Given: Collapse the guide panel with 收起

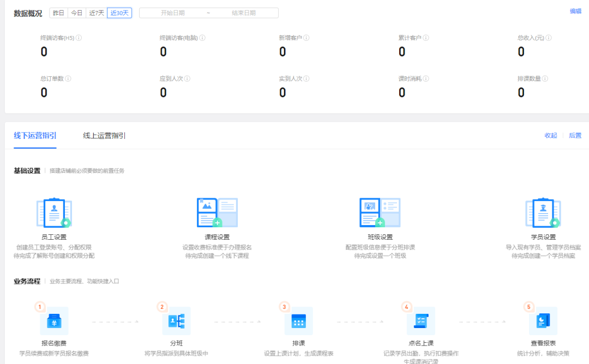Looking at the screenshot, I should click(551, 136).
